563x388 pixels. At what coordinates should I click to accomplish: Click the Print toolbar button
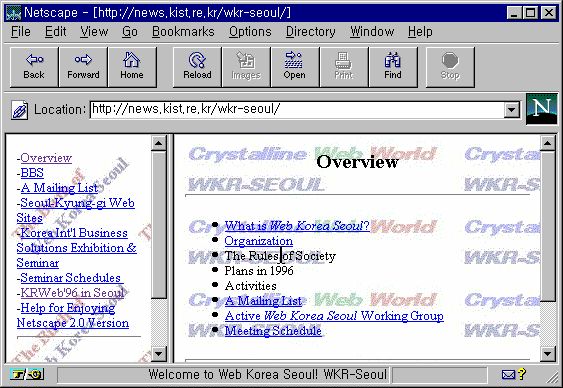[344, 67]
